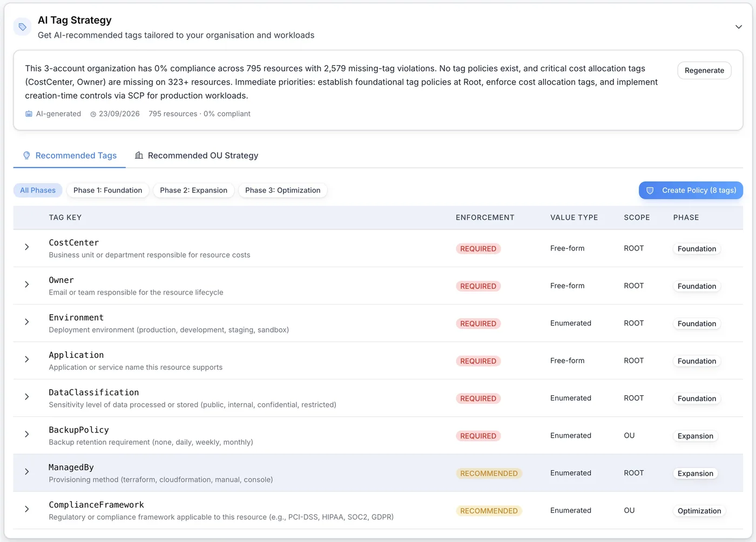Click the VALUE TYPE column header

pos(574,218)
